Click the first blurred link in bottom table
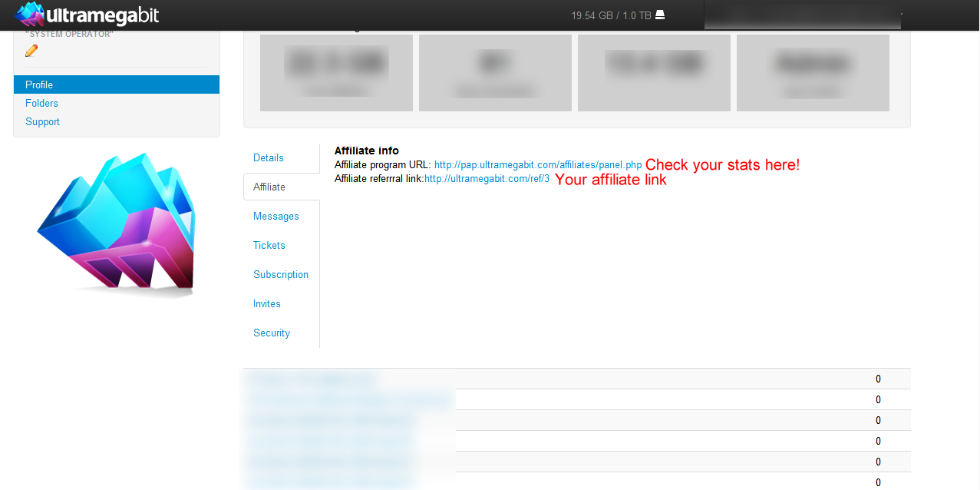980x490 pixels. (x=312, y=379)
